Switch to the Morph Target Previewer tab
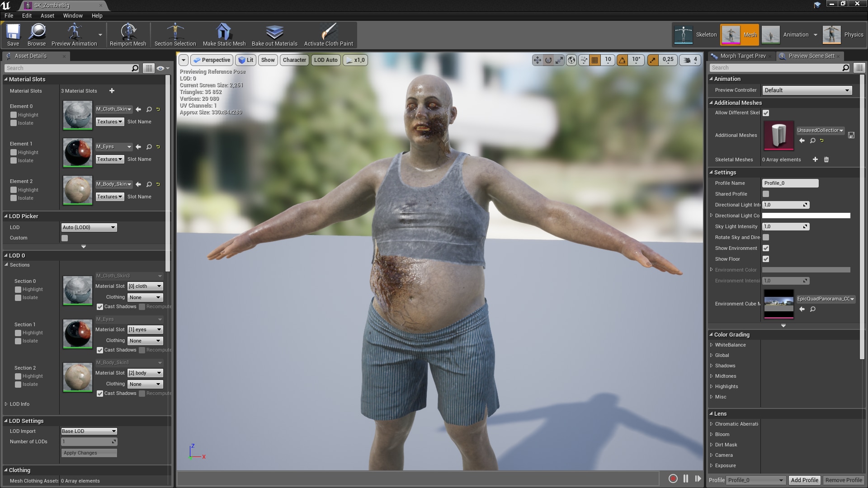The height and width of the screenshot is (488, 868). (x=742, y=56)
